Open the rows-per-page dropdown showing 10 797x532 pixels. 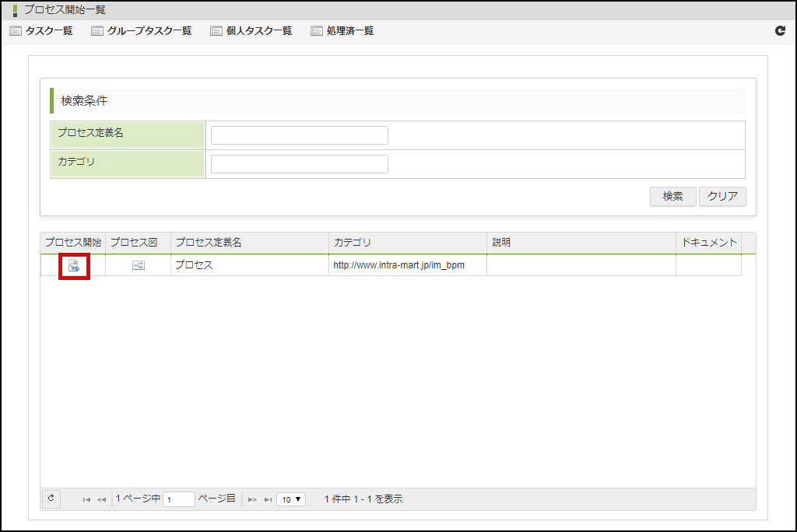[291, 499]
